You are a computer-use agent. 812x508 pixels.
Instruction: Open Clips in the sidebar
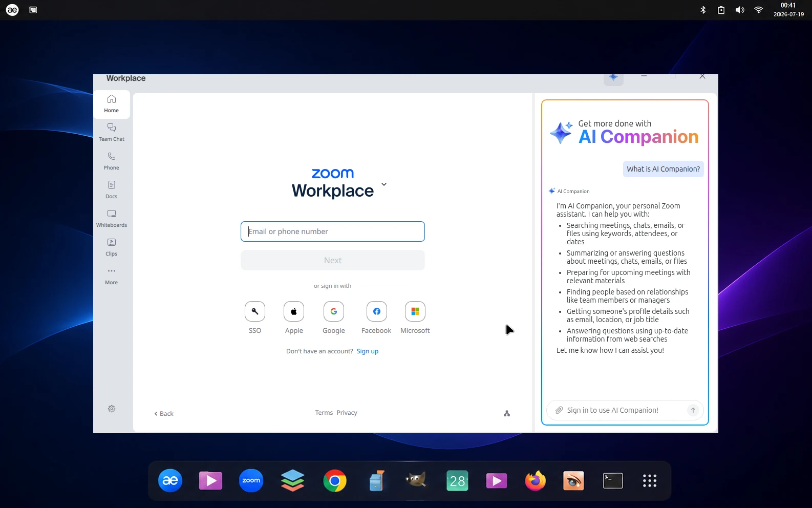coord(112,247)
